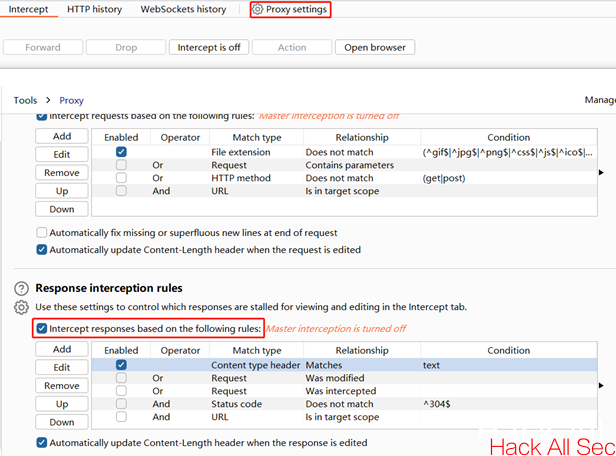This screenshot has width=616, height=456.
Task: Uncheck Automatically update Content-Length when request is edited
Action: 42,250
